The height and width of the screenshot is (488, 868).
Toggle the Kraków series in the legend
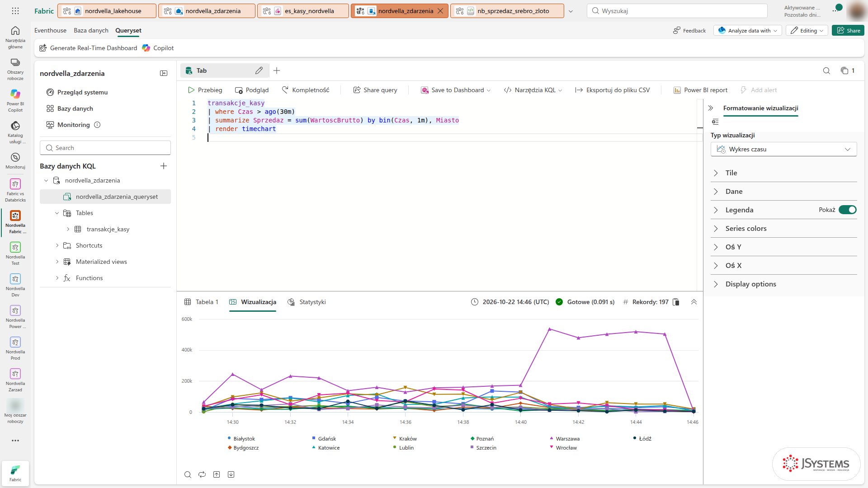(x=405, y=439)
